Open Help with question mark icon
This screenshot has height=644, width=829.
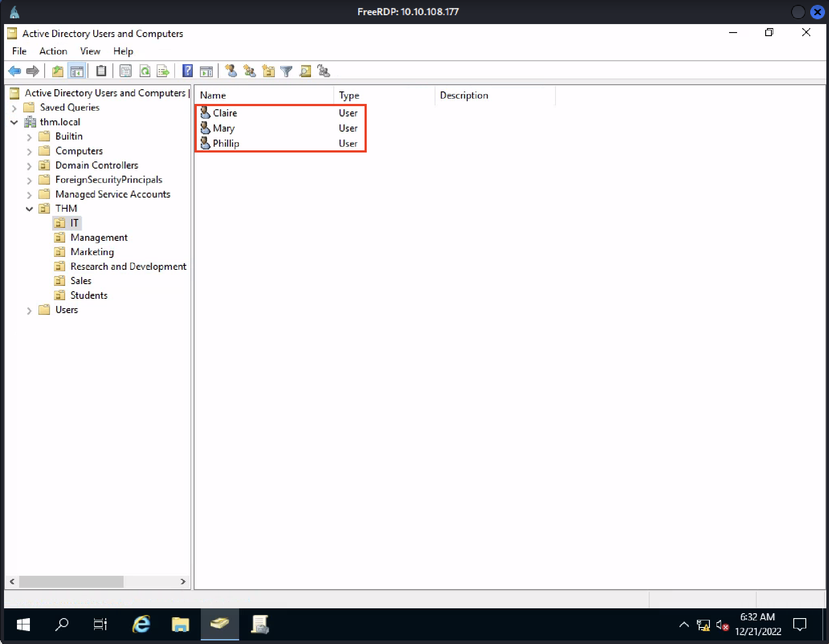188,71
